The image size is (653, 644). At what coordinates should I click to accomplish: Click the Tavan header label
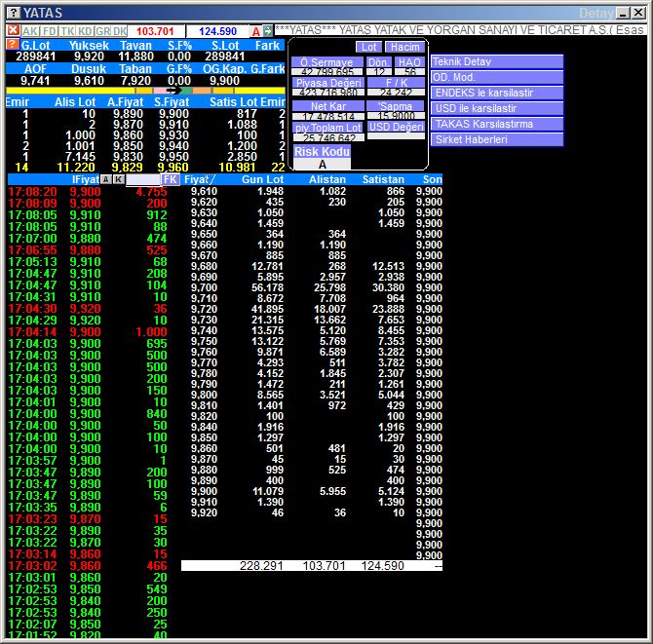point(135,45)
